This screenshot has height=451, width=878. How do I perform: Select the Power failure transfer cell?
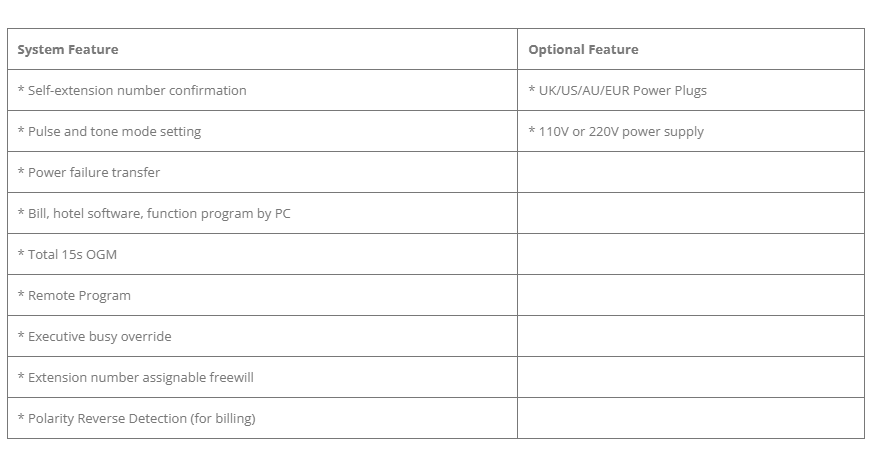89,173
